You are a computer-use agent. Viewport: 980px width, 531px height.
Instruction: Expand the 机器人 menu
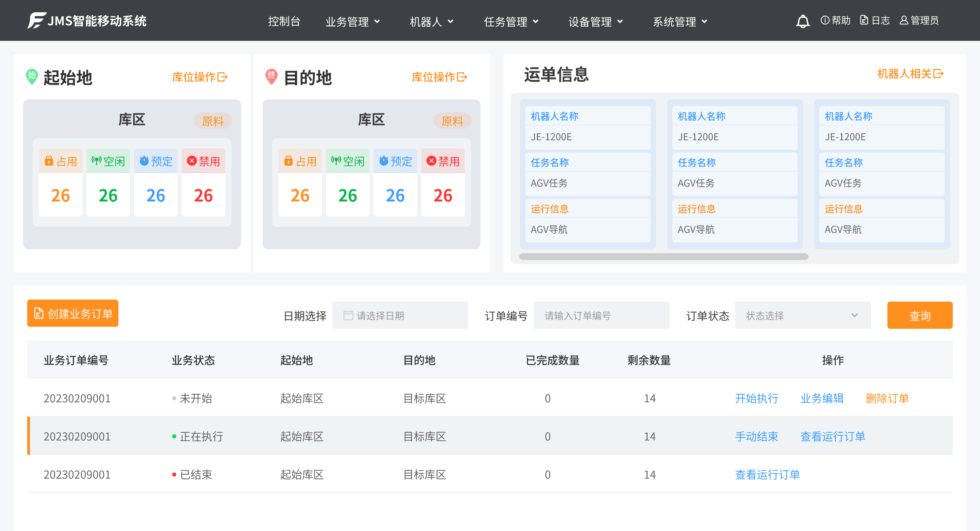tap(431, 21)
